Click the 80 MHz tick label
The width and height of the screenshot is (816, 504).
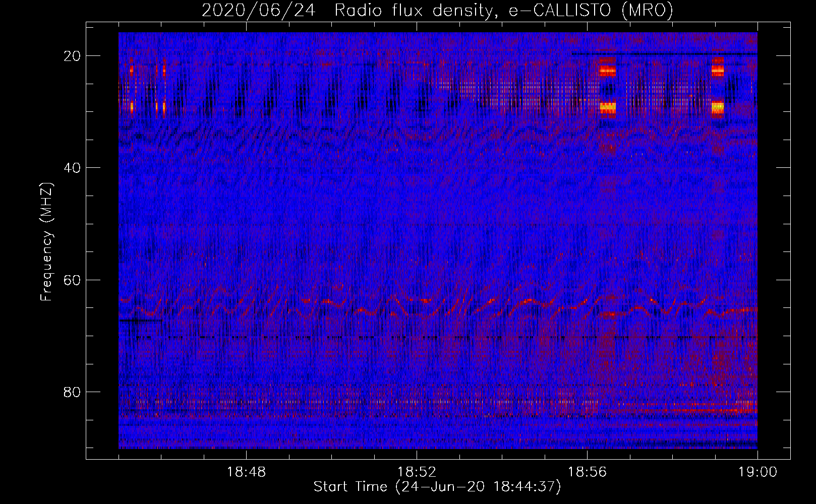point(73,392)
